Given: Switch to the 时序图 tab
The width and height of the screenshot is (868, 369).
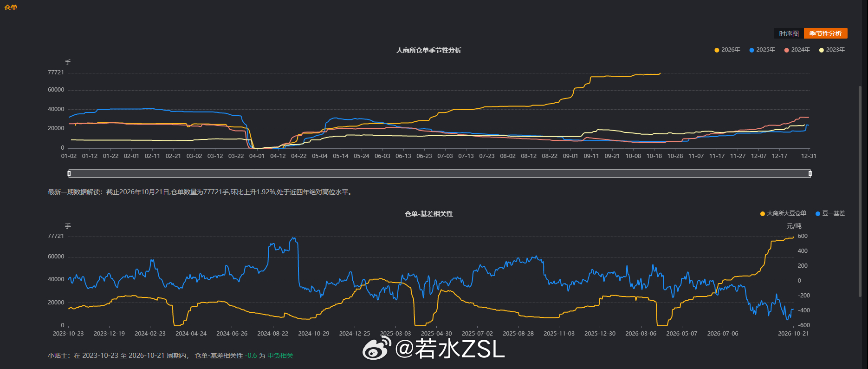Looking at the screenshot, I should tap(789, 33).
